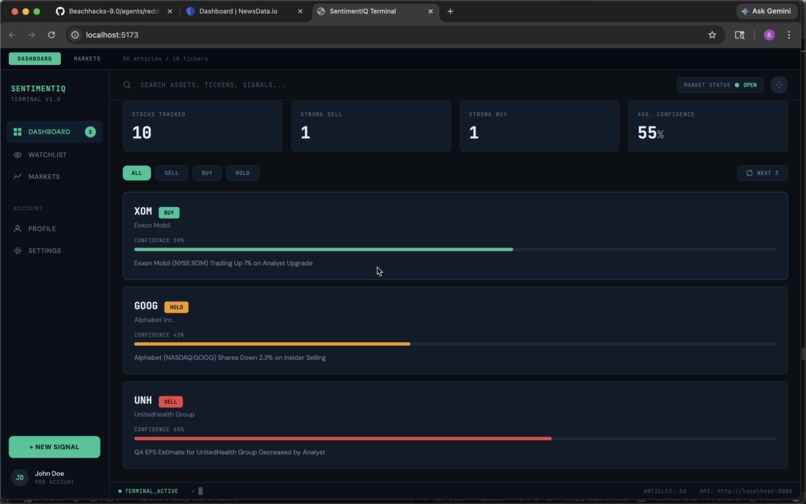The height and width of the screenshot is (504, 806).
Task: Click the search magnifier icon
Action: coord(127,85)
